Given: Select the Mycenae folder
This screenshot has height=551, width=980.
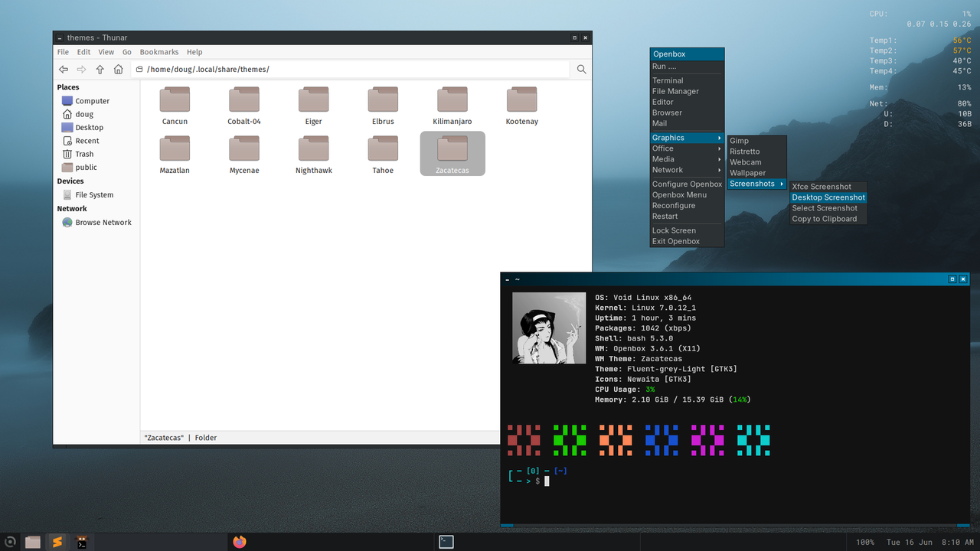Looking at the screenshot, I should pos(244,155).
